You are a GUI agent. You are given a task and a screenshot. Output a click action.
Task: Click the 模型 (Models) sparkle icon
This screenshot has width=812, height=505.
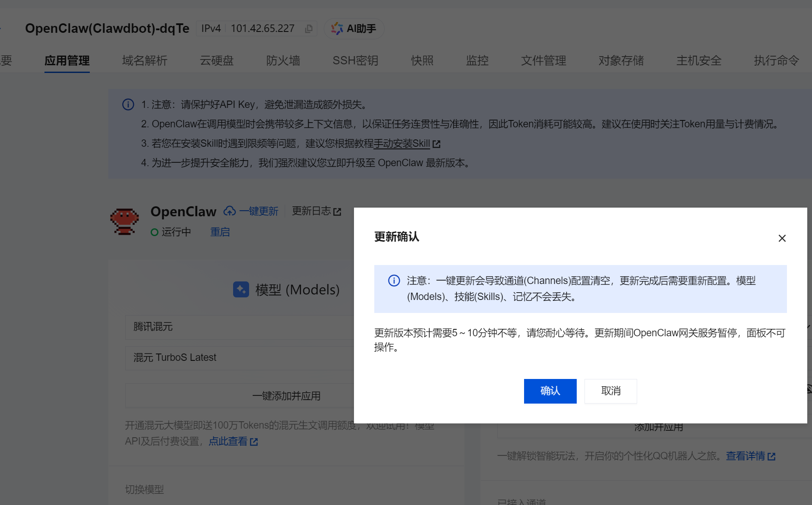[x=241, y=290]
